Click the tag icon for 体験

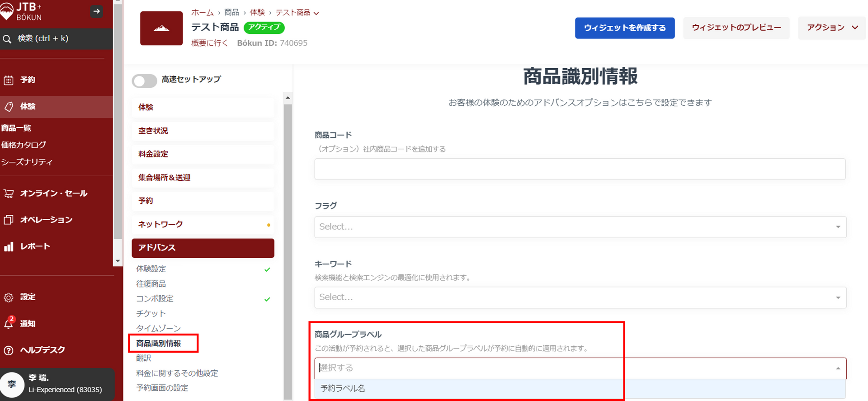tap(9, 107)
